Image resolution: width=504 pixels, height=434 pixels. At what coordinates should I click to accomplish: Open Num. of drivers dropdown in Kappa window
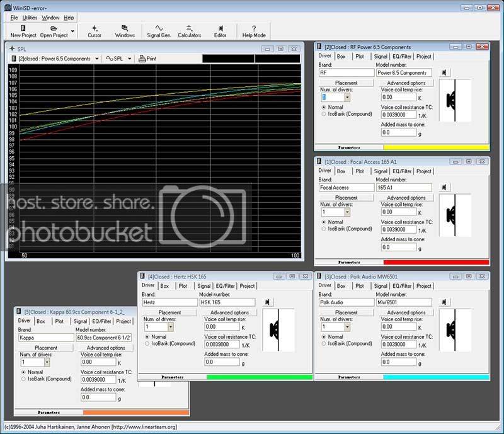tap(47, 362)
